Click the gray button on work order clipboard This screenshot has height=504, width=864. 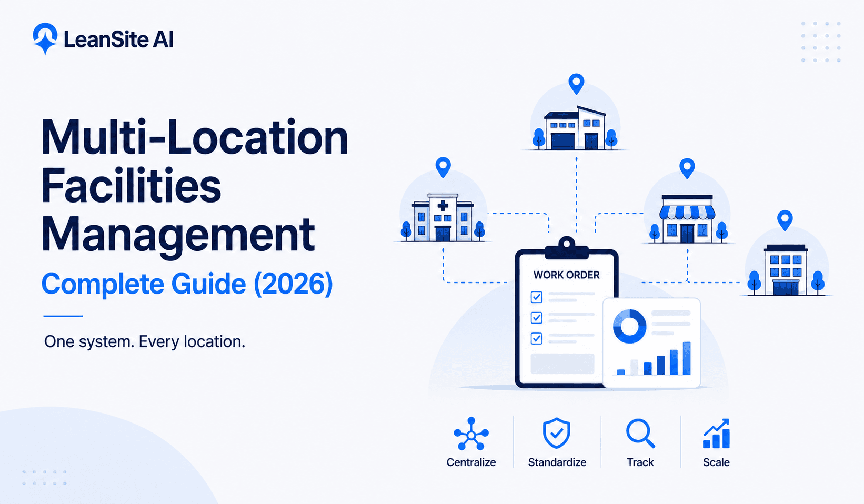click(x=562, y=364)
